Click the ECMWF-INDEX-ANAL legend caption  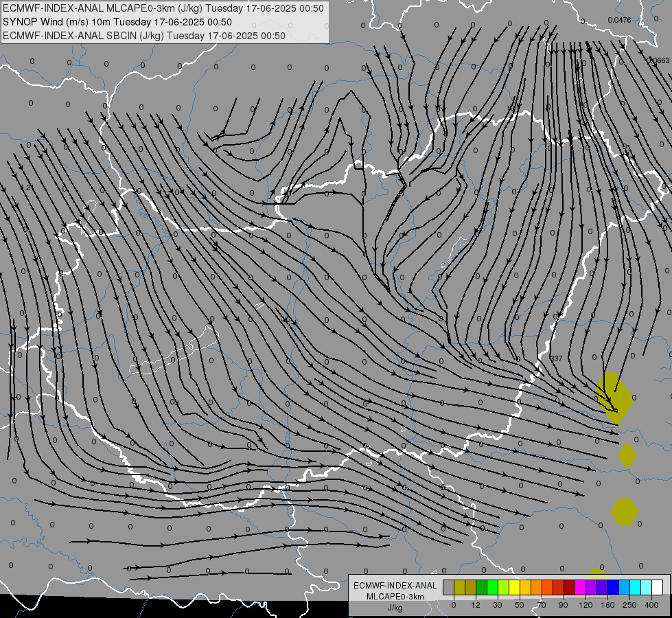tap(395, 586)
